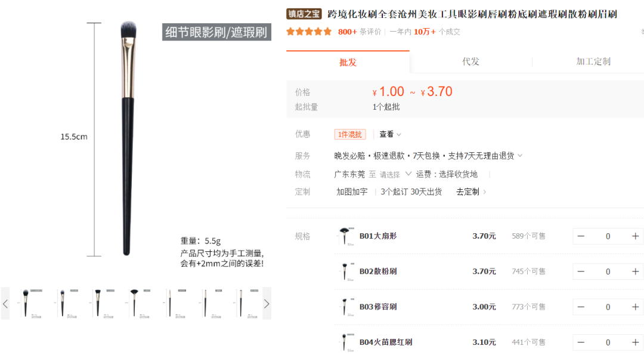Switch to the 代发 tab

470,61
